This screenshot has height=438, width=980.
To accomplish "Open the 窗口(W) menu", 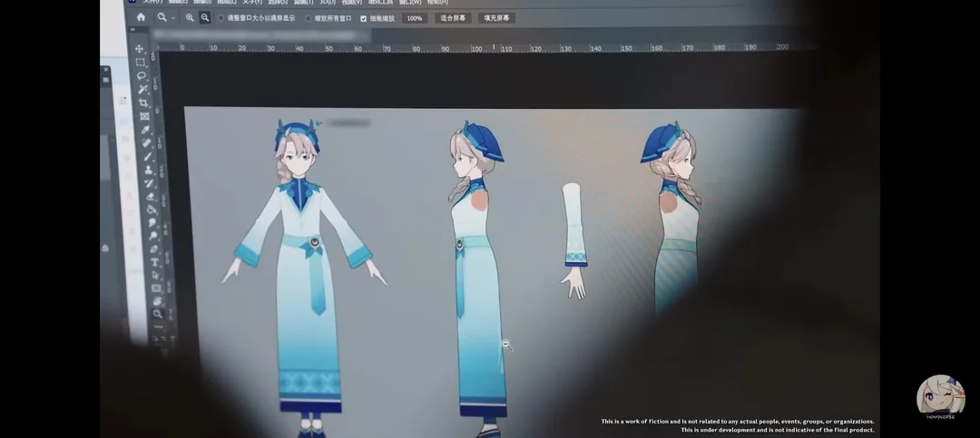I will click(410, 3).
